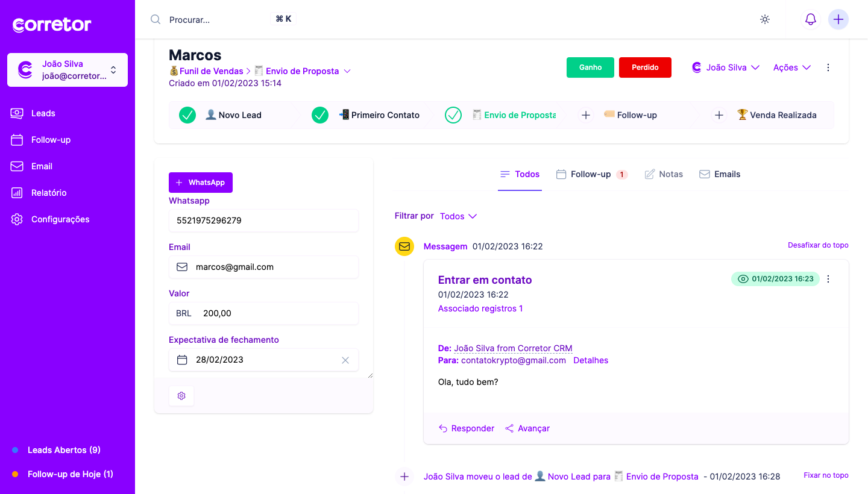The height and width of the screenshot is (494, 868).
Task: Click the yellow message envelope icon
Action: tap(404, 246)
